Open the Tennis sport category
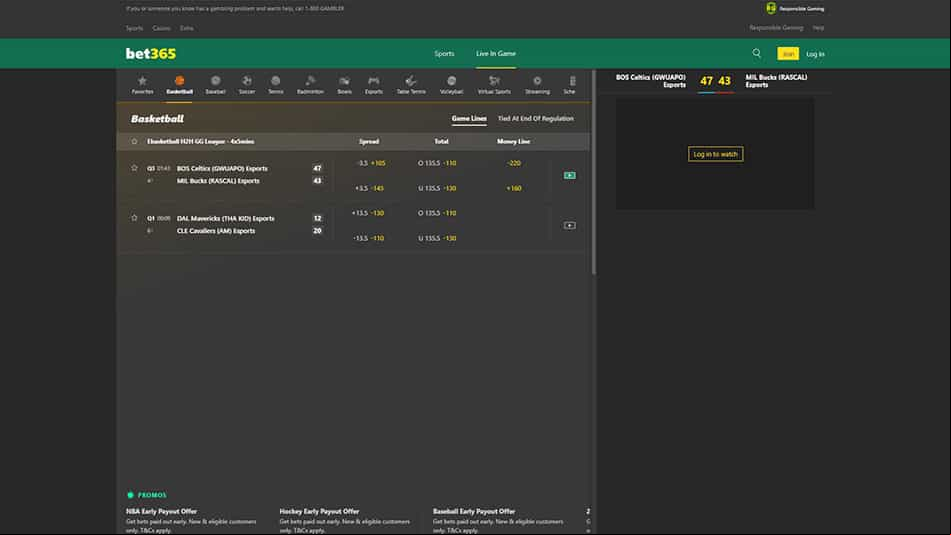 (275, 84)
